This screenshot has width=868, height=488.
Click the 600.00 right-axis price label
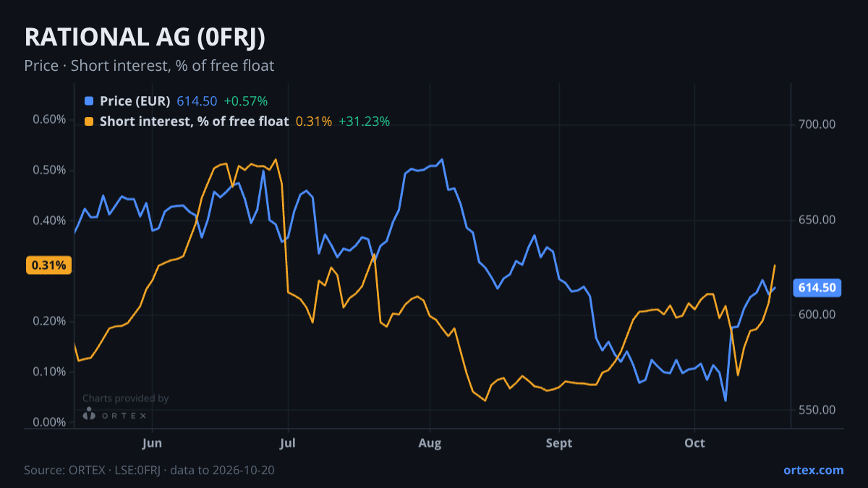tap(817, 314)
